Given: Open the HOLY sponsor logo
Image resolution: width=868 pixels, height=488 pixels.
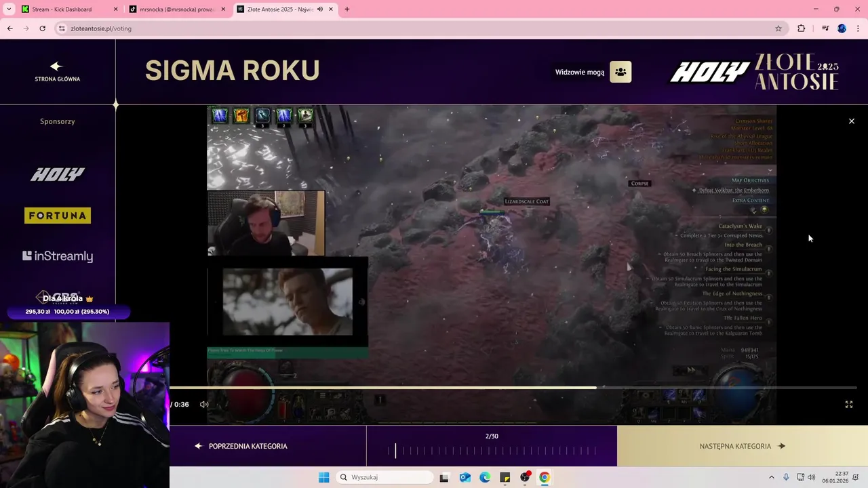Looking at the screenshot, I should 58,175.
